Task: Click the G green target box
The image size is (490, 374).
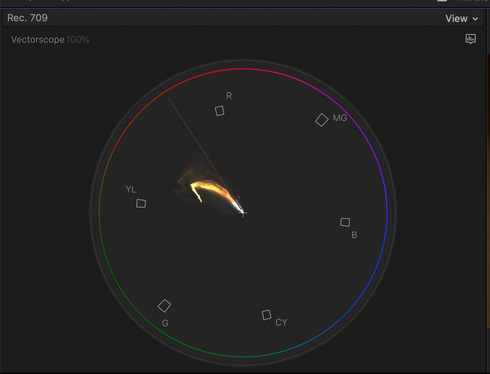Action: [164, 306]
